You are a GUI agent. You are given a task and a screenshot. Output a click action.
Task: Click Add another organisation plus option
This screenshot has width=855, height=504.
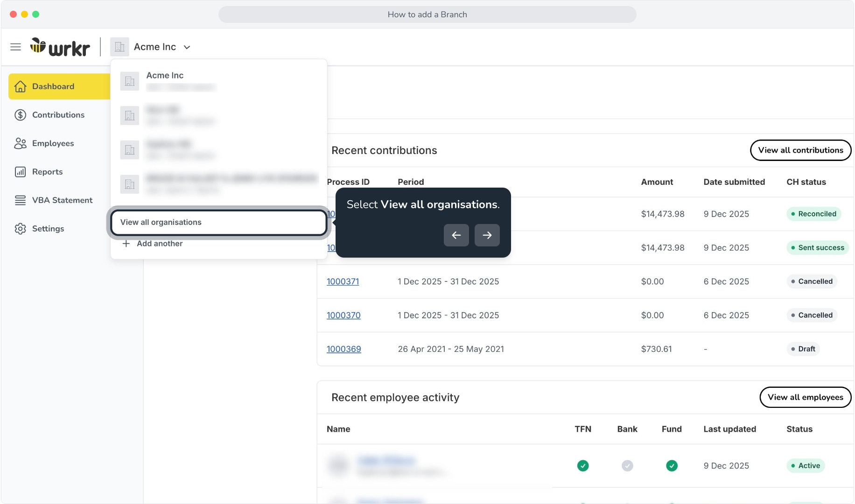(152, 244)
